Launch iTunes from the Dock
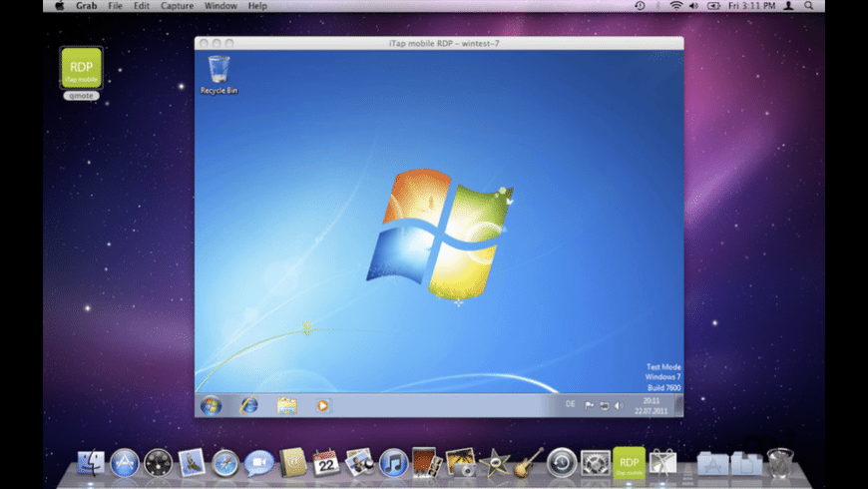 pos(393,462)
